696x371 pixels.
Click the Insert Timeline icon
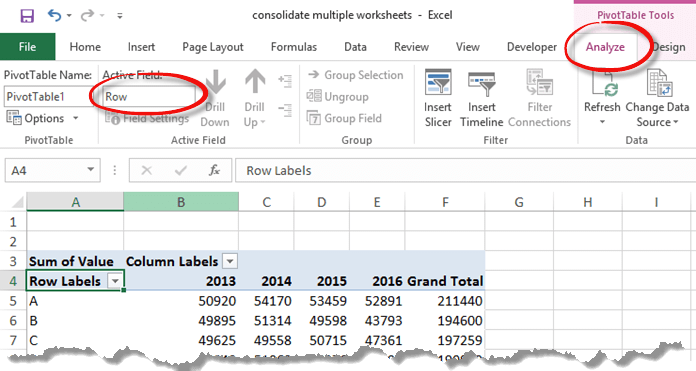482,83
